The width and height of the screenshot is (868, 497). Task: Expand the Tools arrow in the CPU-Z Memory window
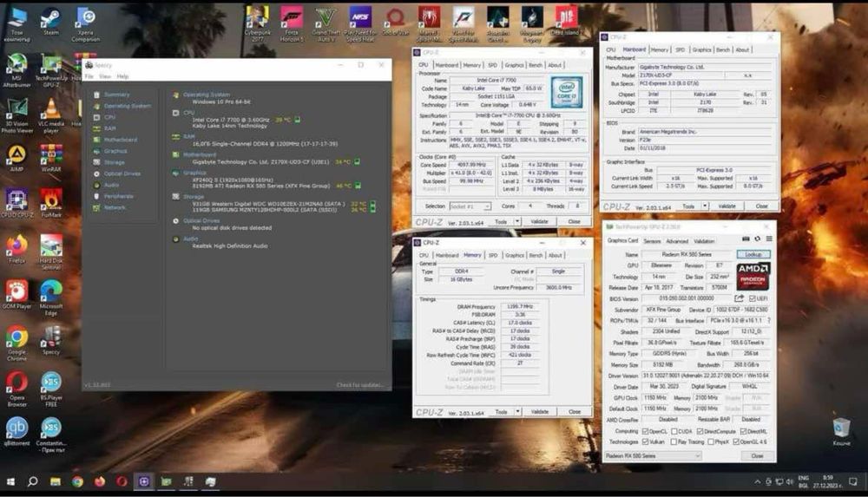point(517,412)
